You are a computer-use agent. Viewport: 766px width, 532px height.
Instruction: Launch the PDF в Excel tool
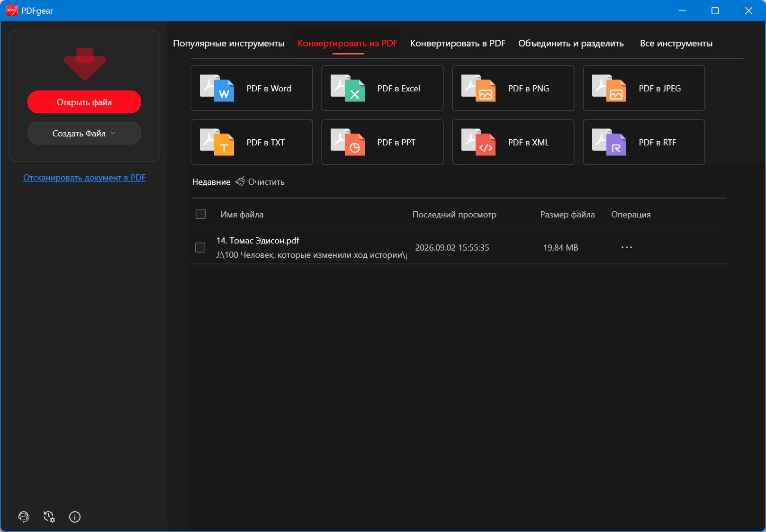pyautogui.click(x=382, y=88)
